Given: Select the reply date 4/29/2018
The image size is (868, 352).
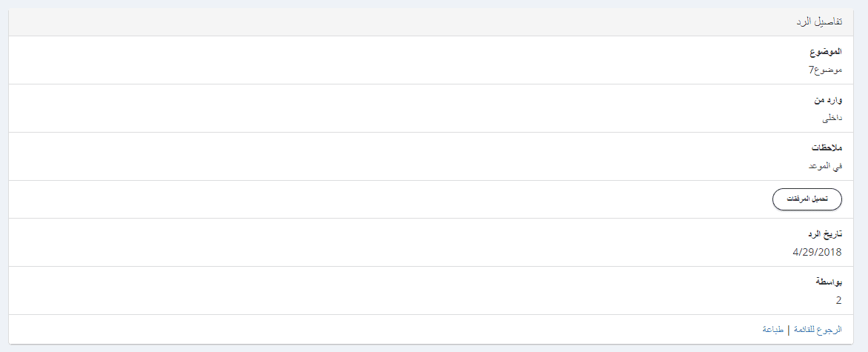Looking at the screenshot, I should [817, 252].
